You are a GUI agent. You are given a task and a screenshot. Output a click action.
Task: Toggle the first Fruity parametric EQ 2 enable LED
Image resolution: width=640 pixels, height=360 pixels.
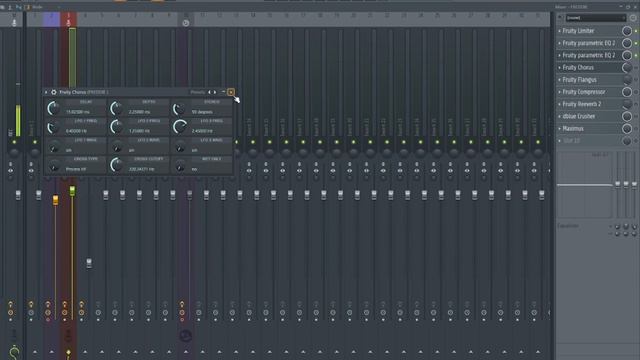coord(636,43)
